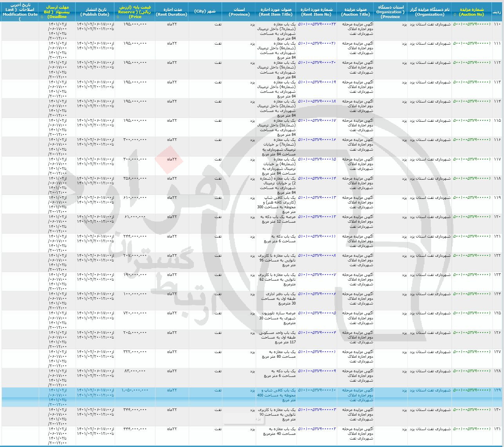Sort by the Bid Deadline column header

[x=58, y=12]
